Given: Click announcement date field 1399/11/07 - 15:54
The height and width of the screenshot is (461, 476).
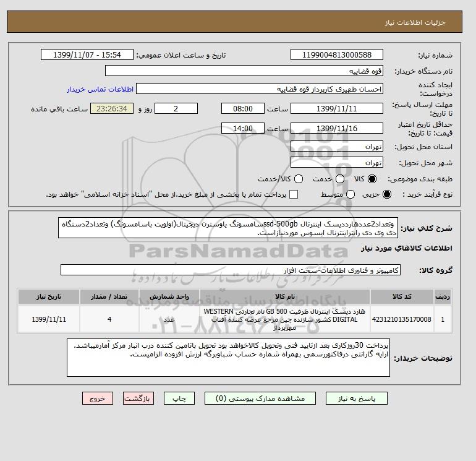Looking at the screenshot, I should [x=87, y=54].
